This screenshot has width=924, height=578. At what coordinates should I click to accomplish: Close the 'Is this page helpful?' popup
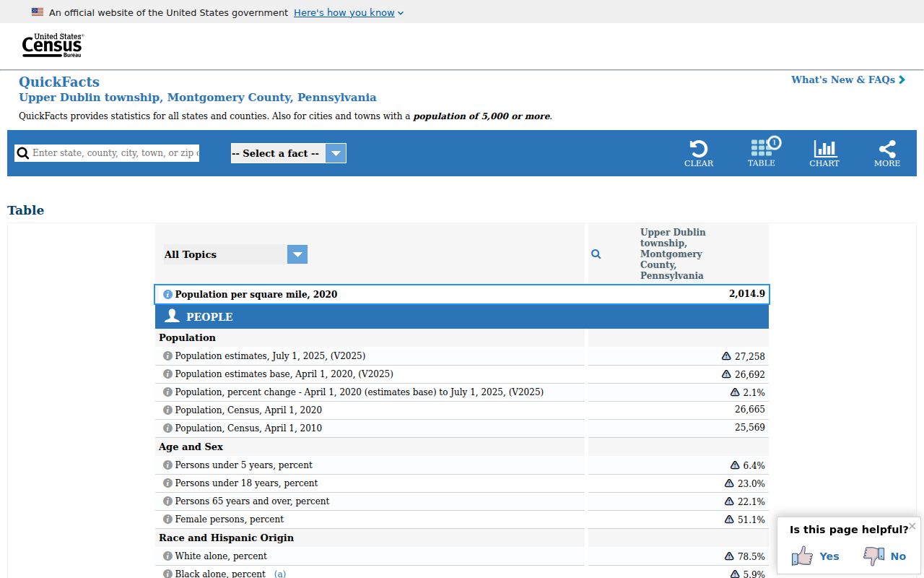point(912,526)
